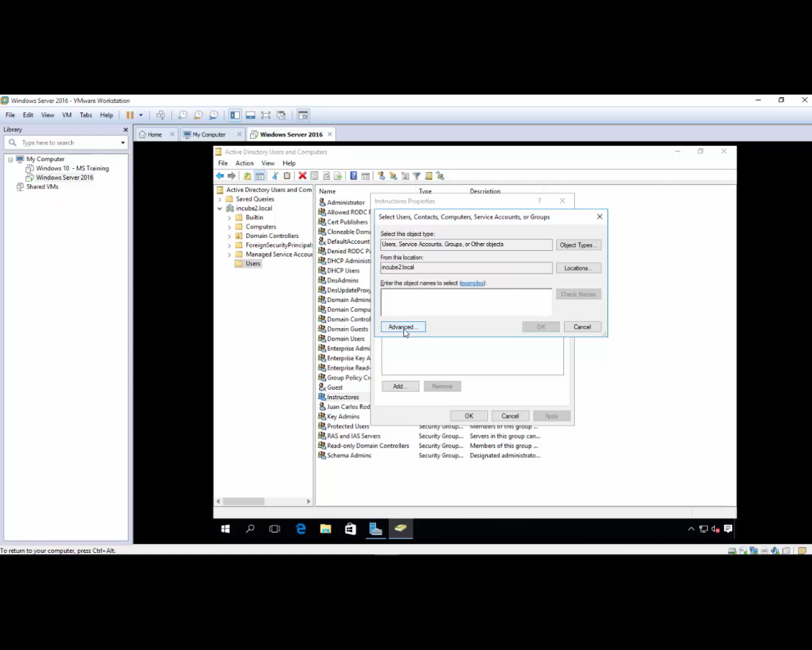Click the blue Help icon in ADUC toolbar
Screen dimensions: 812x650
tap(353, 176)
